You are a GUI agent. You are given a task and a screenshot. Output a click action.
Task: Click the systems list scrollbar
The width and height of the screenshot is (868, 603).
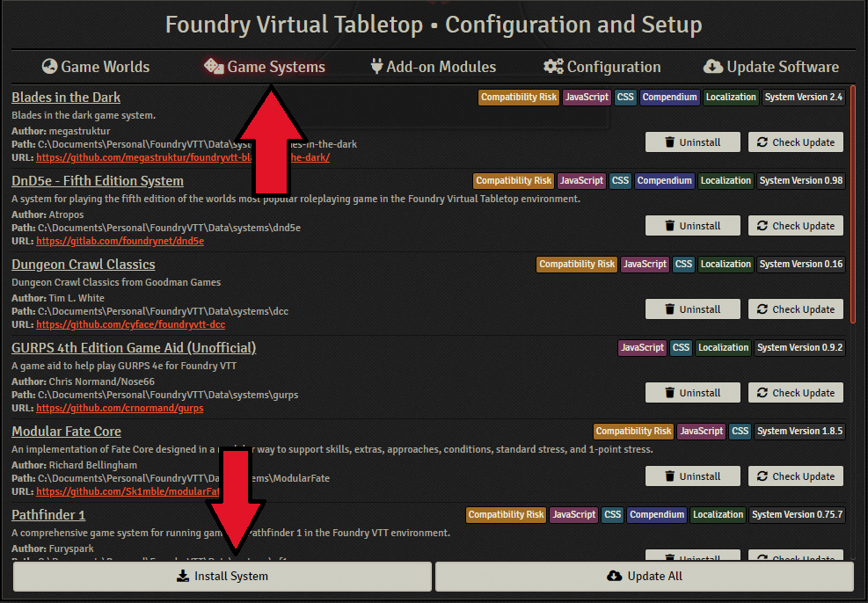[x=853, y=203]
